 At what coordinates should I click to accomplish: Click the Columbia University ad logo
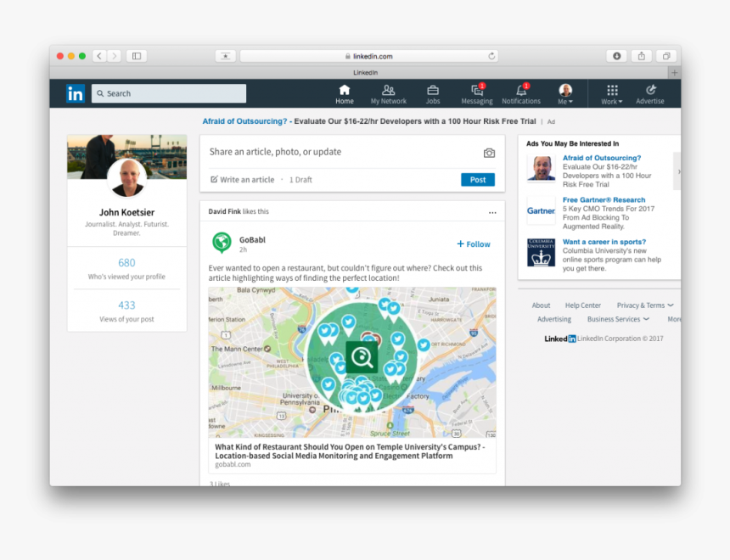(541, 252)
